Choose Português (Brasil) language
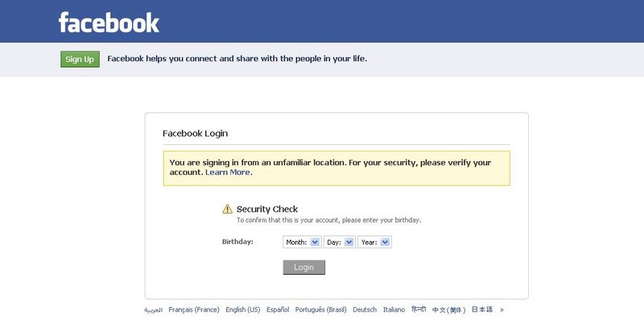644x336 pixels. (320, 309)
